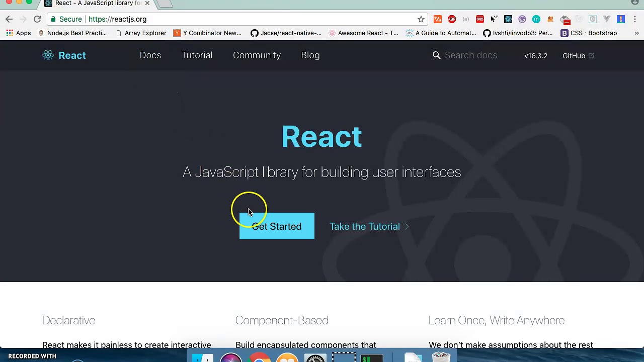Screen dimensions: 644x362
Task: Click the address bar showing reactjs.org
Action: [236, 19]
